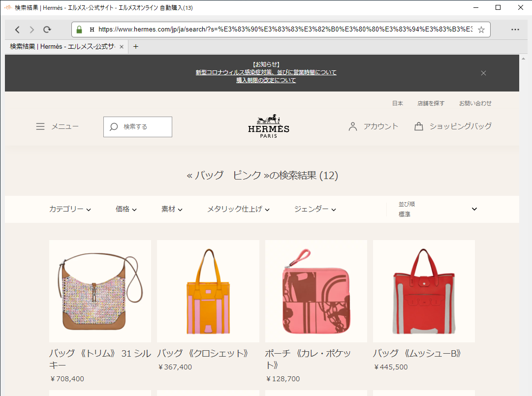
Task: Dismiss the お知らせ notice banner
Action: (x=483, y=73)
